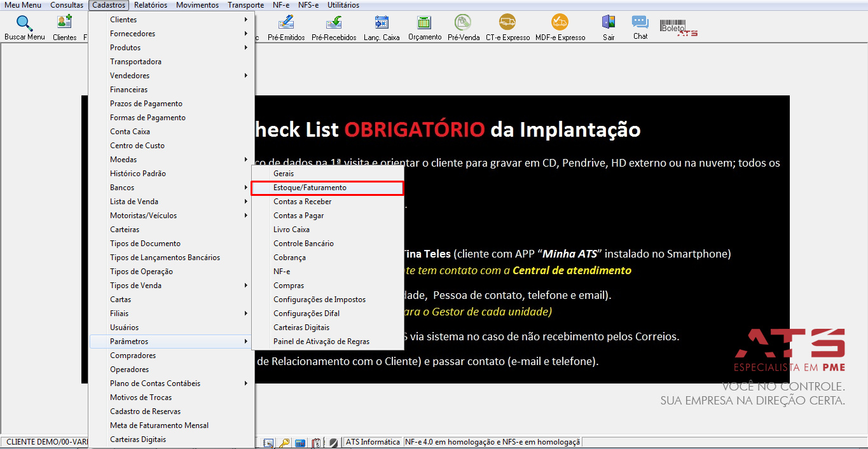Expand the Tipos de Venda submenu
The image size is (868, 449).
pyautogui.click(x=172, y=286)
